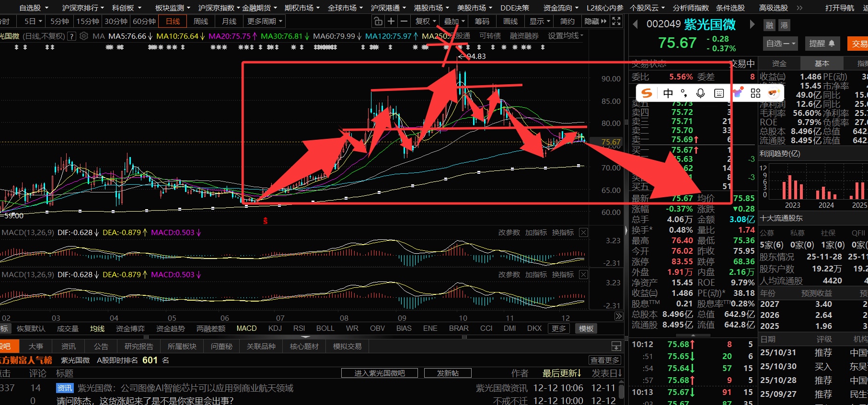Click 更多 indicators button
The image size is (868, 405).
tap(559, 328)
